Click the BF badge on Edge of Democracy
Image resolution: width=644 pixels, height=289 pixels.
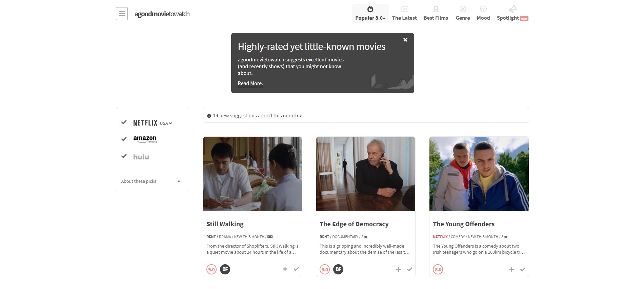click(x=338, y=269)
